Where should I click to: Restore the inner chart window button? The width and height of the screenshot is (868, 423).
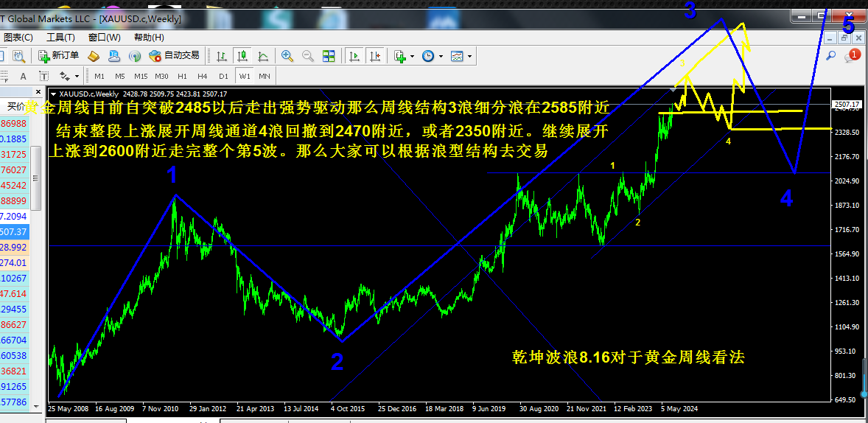pyautogui.click(x=844, y=37)
